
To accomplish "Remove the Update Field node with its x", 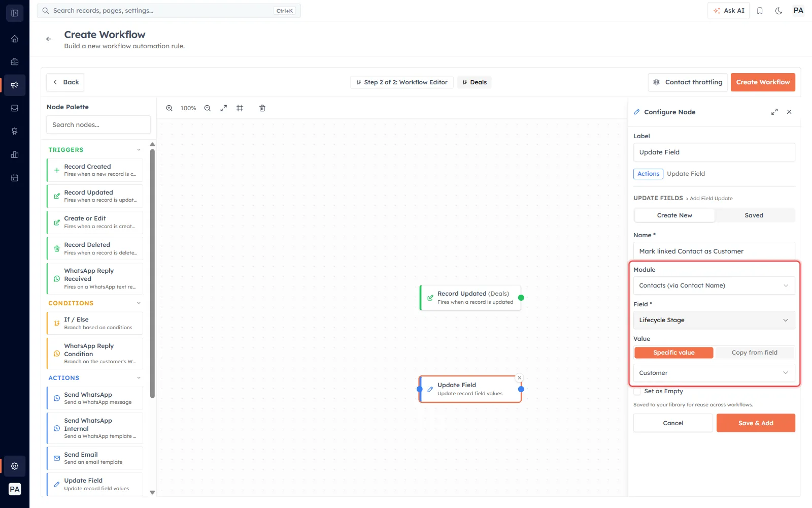I will [x=519, y=378].
